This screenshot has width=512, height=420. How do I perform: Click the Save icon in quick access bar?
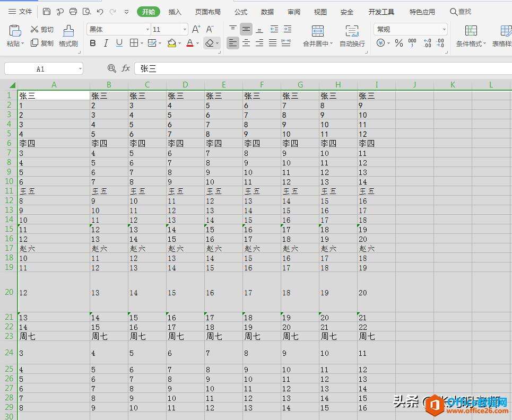tap(47, 12)
